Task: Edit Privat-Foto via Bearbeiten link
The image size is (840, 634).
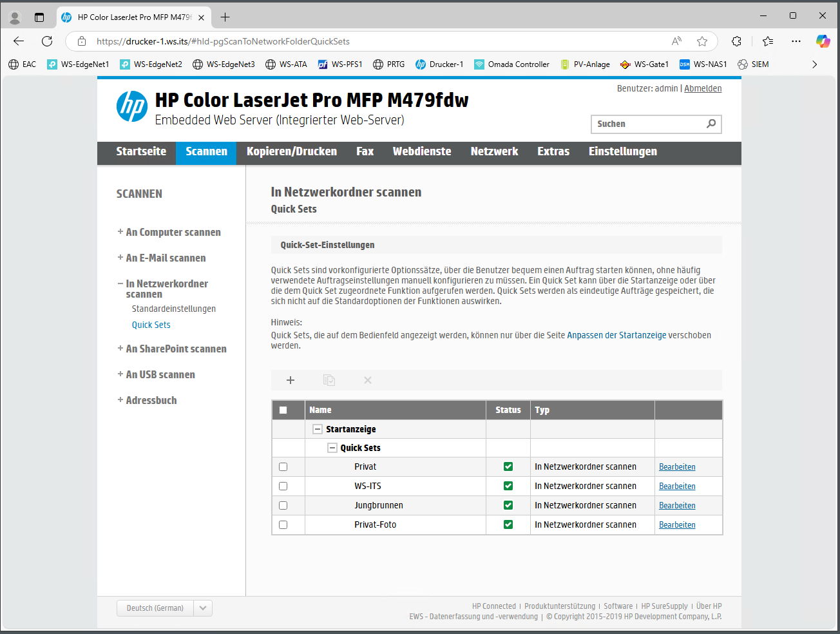Action: (x=677, y=525)
